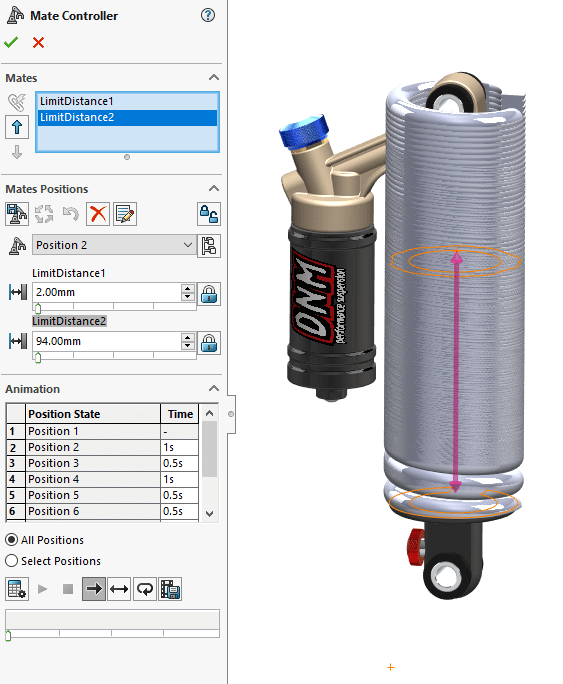Viewport: 563px width, 684px height.
Task: Select Position 2 row in animation table
Action: [102, 448]
